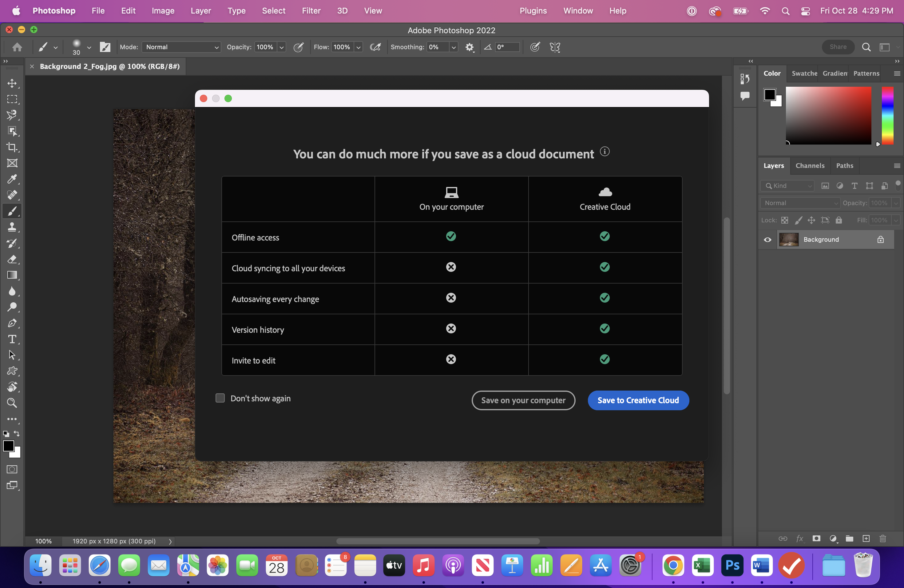Image resolution: width=904 pixels, height=588 pixels.
Task: Drag the foreground color swatch
Action: (x=9, y=447)
